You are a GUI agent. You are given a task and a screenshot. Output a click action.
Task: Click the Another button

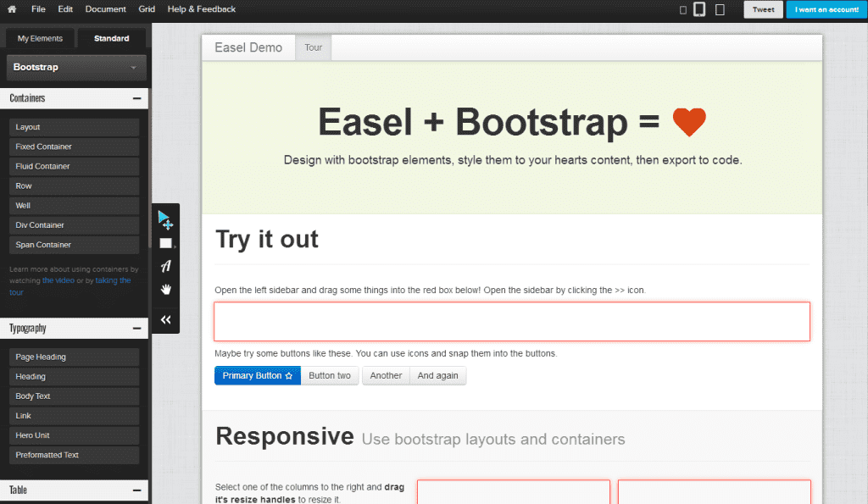coord(386,375)
